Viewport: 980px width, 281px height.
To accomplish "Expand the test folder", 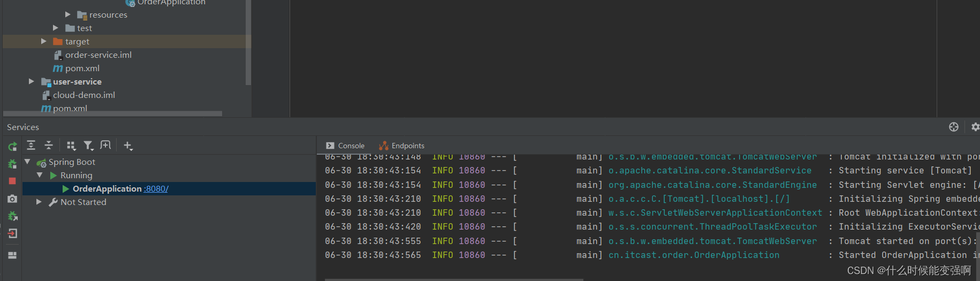I will pos(56,28).
